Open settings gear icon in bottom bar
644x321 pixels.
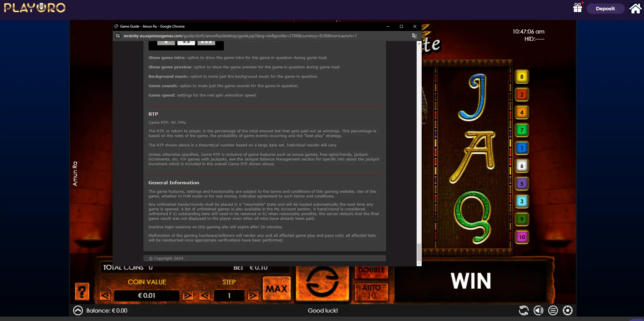[568, 310]
